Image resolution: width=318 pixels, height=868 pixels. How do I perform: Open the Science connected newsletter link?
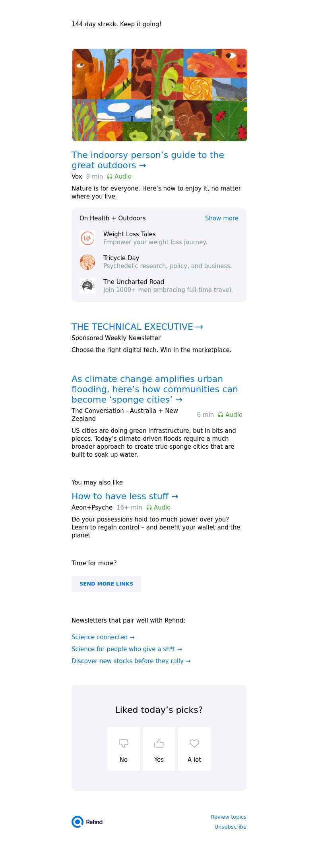tap(103, 637)
